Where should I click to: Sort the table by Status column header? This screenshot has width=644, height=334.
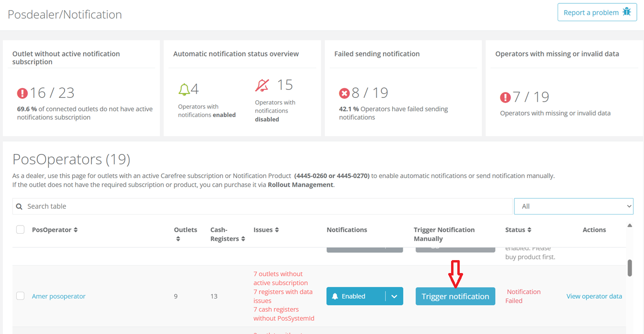click(529, 230)
